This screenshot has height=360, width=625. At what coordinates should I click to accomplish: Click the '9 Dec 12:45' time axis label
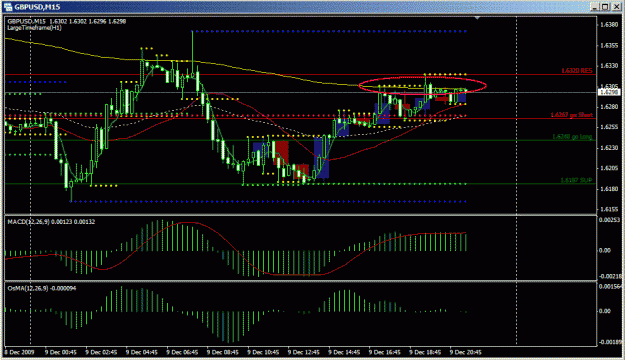(x=304, y=352)
